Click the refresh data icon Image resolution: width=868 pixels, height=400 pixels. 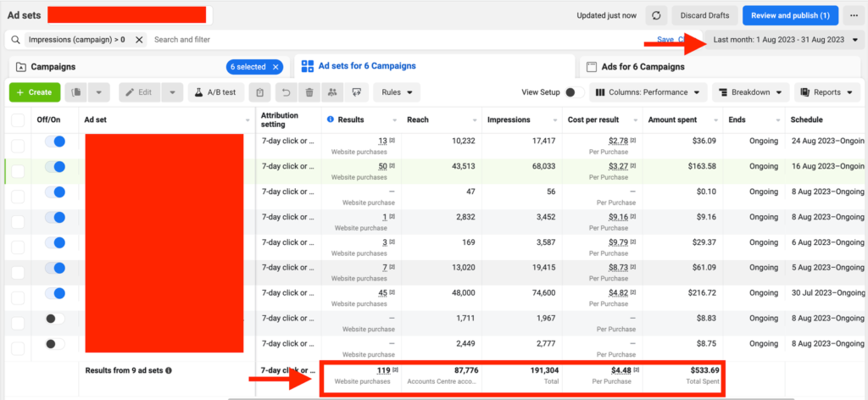[x=655, y=15]
